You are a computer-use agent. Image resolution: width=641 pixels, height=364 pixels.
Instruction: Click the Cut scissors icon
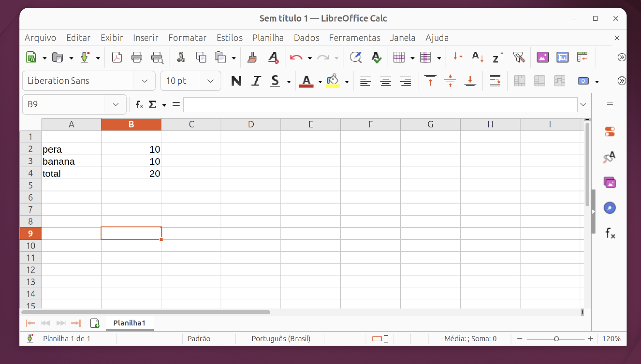[181, 58]
